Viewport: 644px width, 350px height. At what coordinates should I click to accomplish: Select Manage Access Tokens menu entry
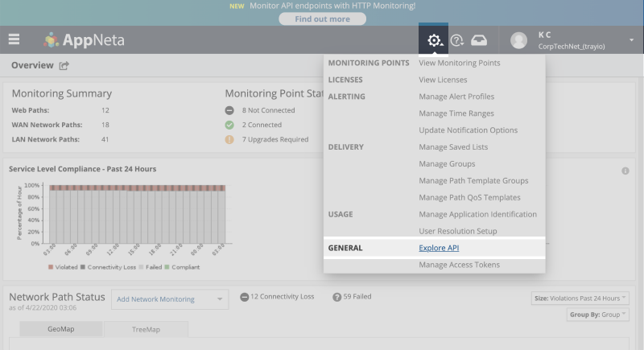[459, 265]
